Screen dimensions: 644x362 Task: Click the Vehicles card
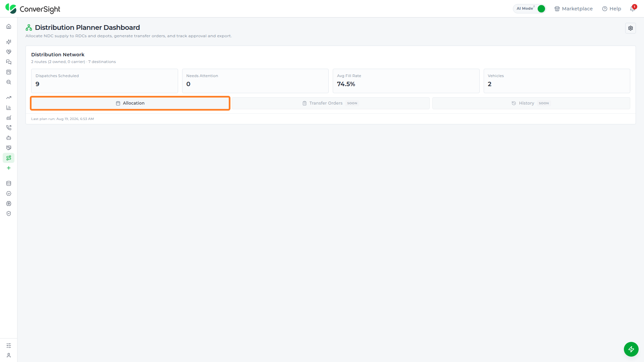[x=557, y=81]
